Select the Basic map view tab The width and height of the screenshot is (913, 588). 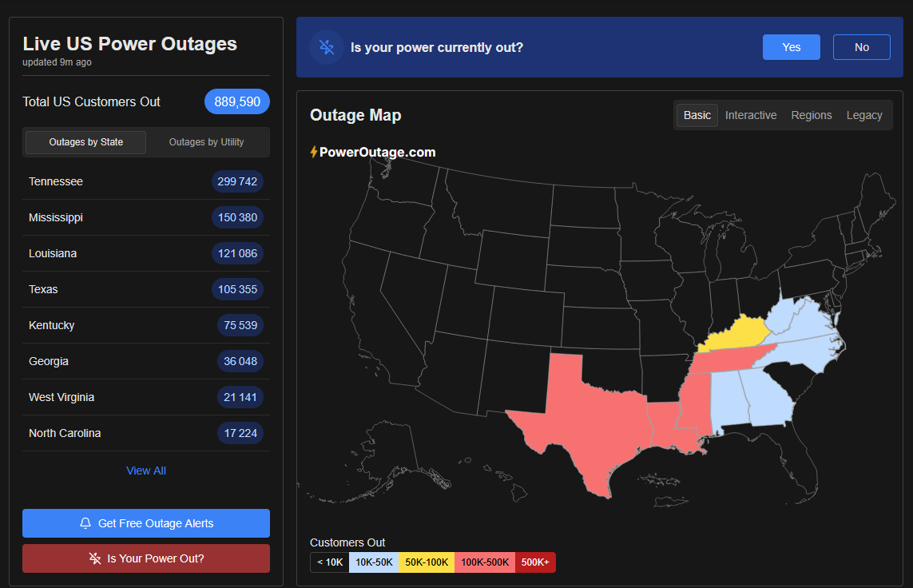click(696, 115)
